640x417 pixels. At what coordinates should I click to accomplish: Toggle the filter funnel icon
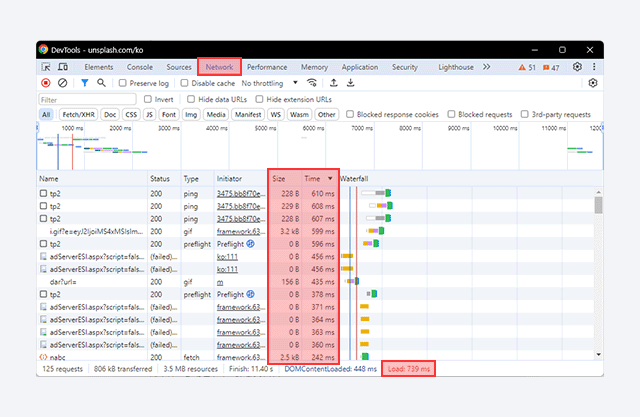(84, 83)
